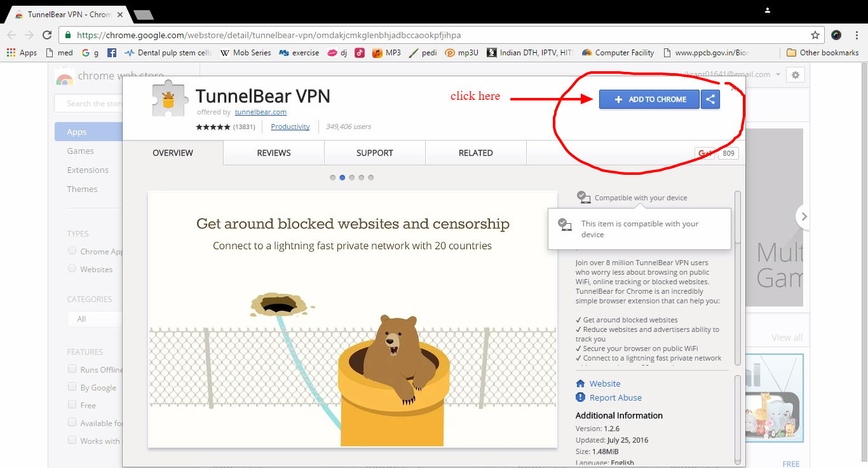Select the Websites radio button
The height and width of the screenshot is (468, 868).
(72, 269)
